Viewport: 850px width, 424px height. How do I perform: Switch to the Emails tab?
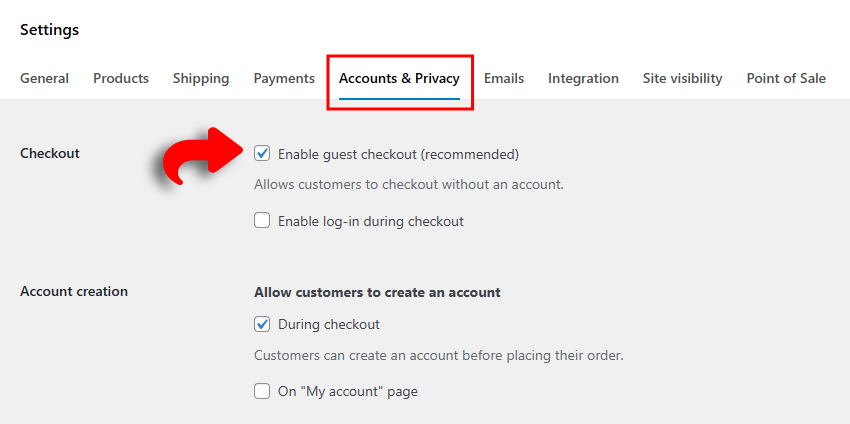(x=504, y=78)
